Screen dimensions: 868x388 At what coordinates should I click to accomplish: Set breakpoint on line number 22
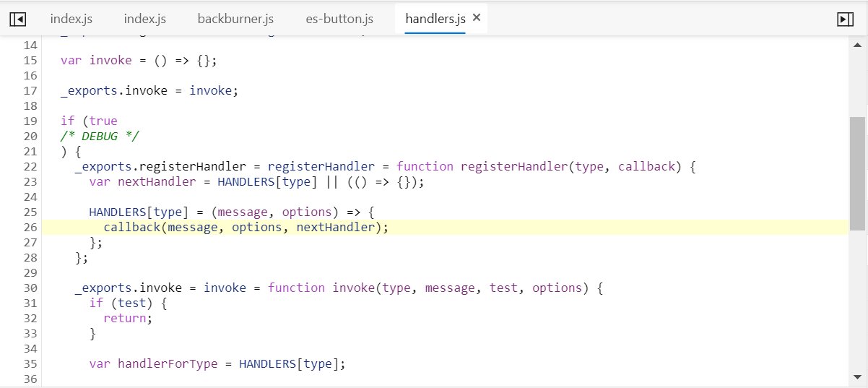(x=30, y=167)
